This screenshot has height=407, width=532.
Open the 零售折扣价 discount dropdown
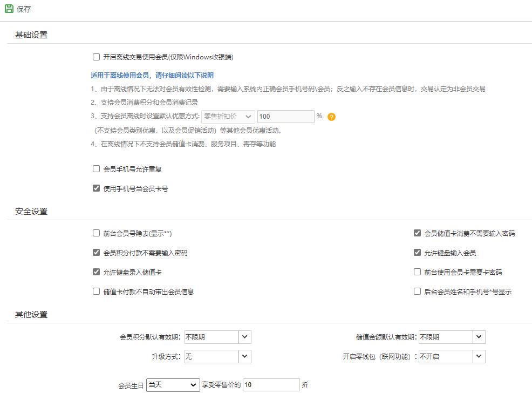click(x=228, y=116)
